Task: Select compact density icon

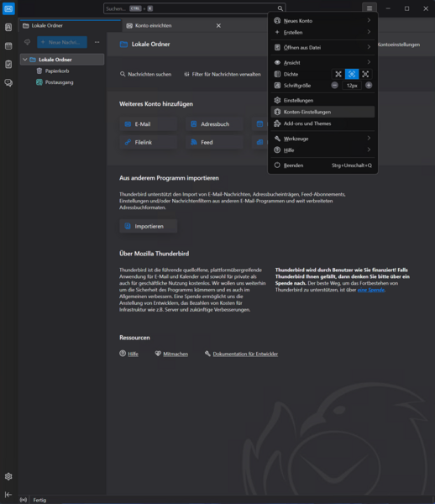Action: coord(338,74)
